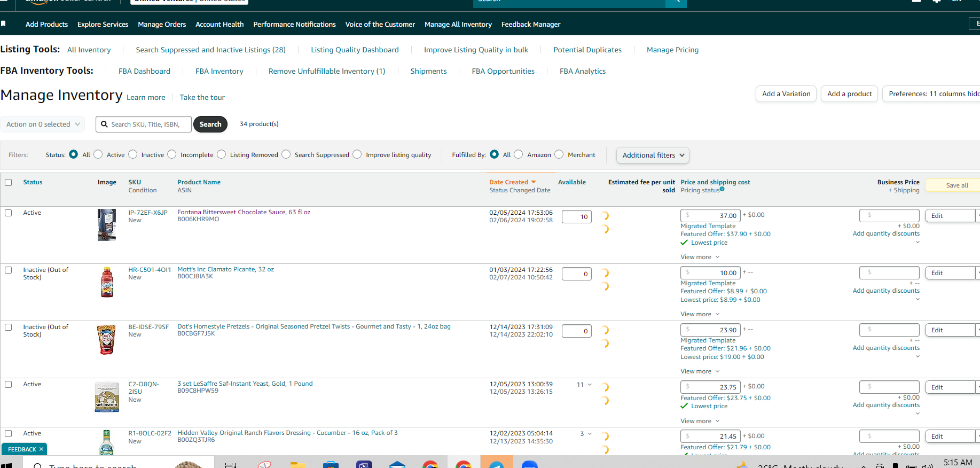Choose the Improve listing quality filter
Image resolution: width=980 pixels, height=468 pixels.
[x=357, y=154]
